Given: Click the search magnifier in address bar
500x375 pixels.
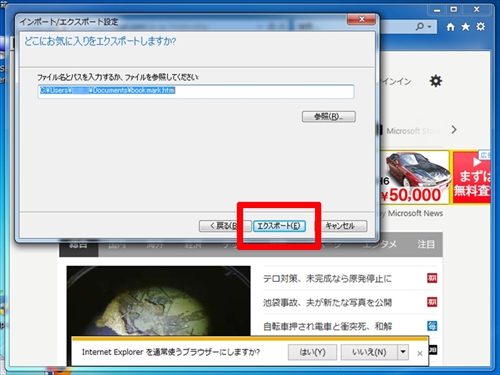Looking at the screenshot, I should (420, 26).
